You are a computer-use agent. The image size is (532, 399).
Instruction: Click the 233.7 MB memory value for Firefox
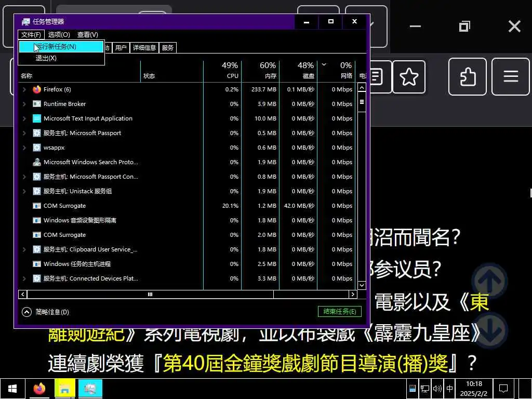click(x=263, y=89)
